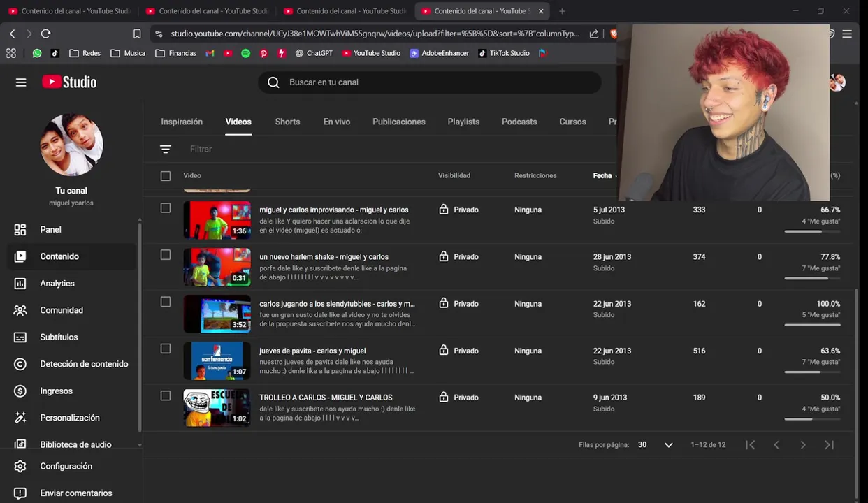Switch to the Shorts tab
Screen dimensions: 868x503
287,122
